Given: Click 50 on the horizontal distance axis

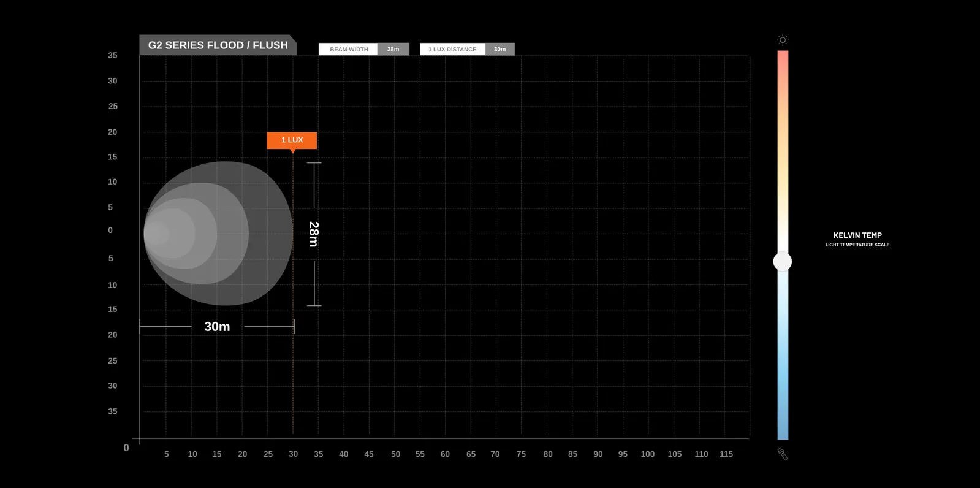Looking at the screenshot, I should point(395,454).
